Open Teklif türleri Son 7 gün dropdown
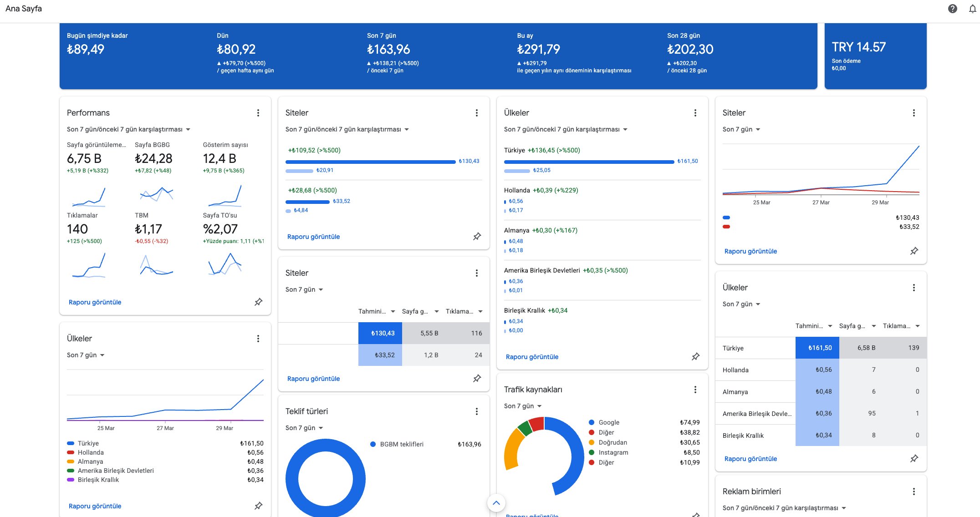 [304, 428]
